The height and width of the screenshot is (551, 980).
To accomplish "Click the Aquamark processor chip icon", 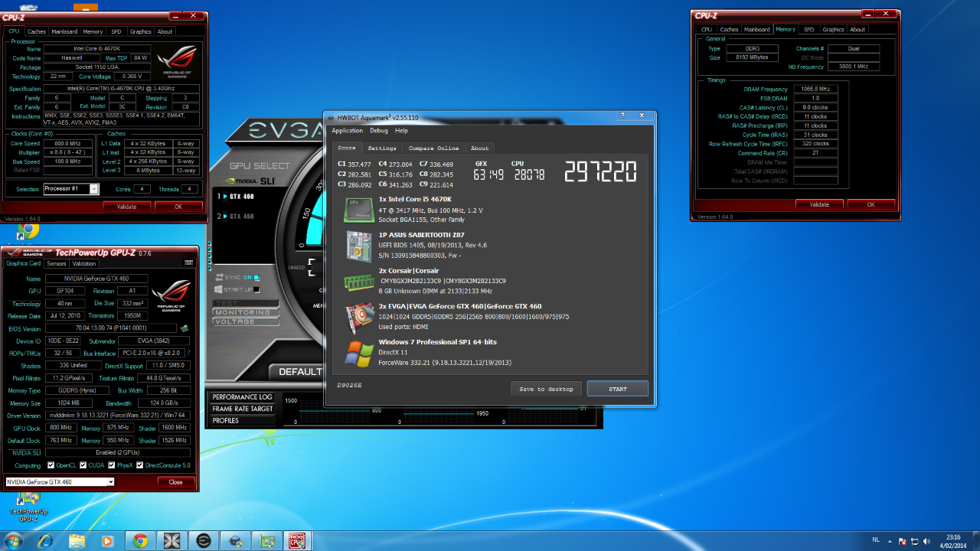I will coord(358,209).
